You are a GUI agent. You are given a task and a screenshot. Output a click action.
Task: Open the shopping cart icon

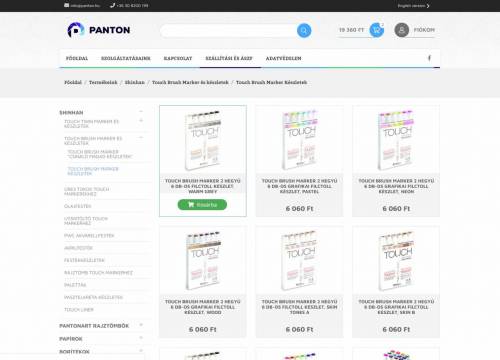coord(376,30)
